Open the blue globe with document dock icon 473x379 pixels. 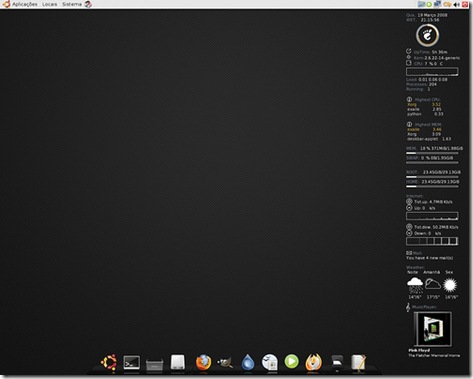click(x=270, y=362)
